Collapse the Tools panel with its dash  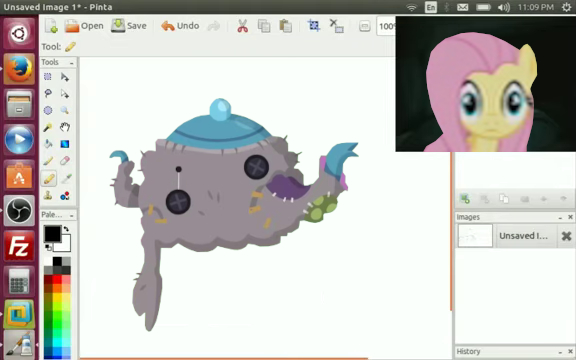tap(72, 63)
